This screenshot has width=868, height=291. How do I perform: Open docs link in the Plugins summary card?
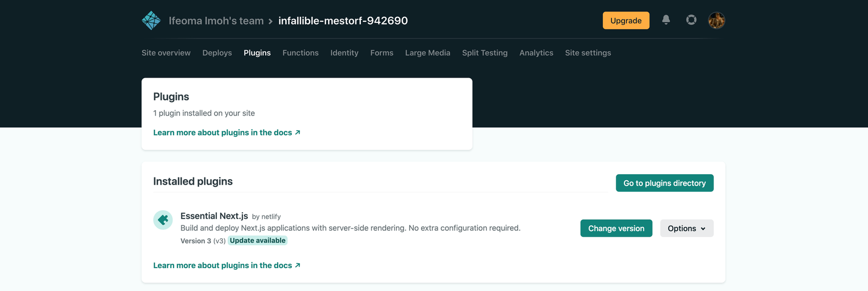click(227, 132)
